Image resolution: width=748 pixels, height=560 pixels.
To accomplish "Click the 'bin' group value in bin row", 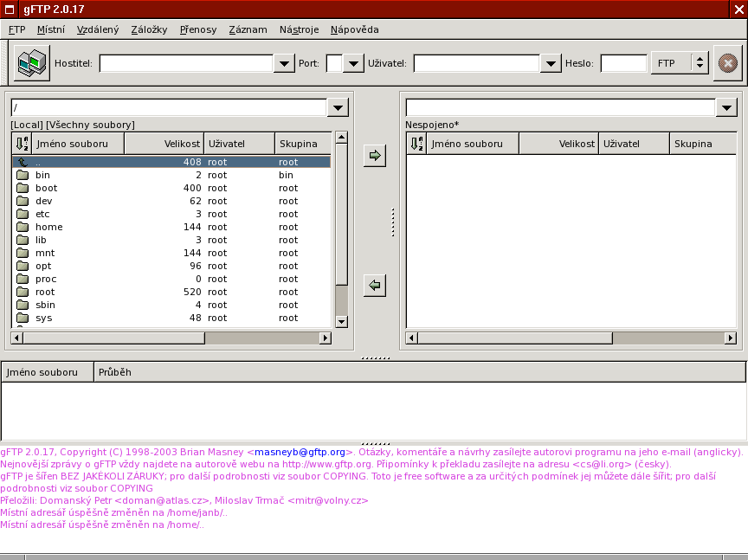I will coord(287,175).
